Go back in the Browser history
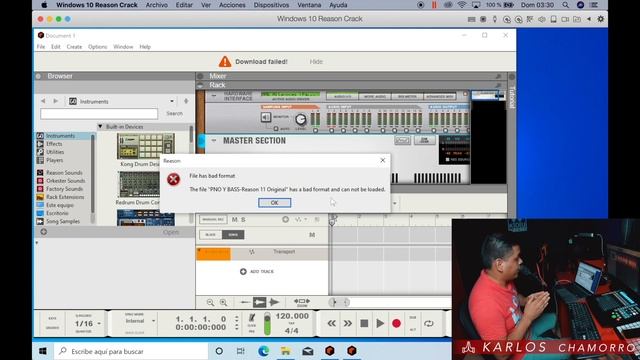 (43, 101)
